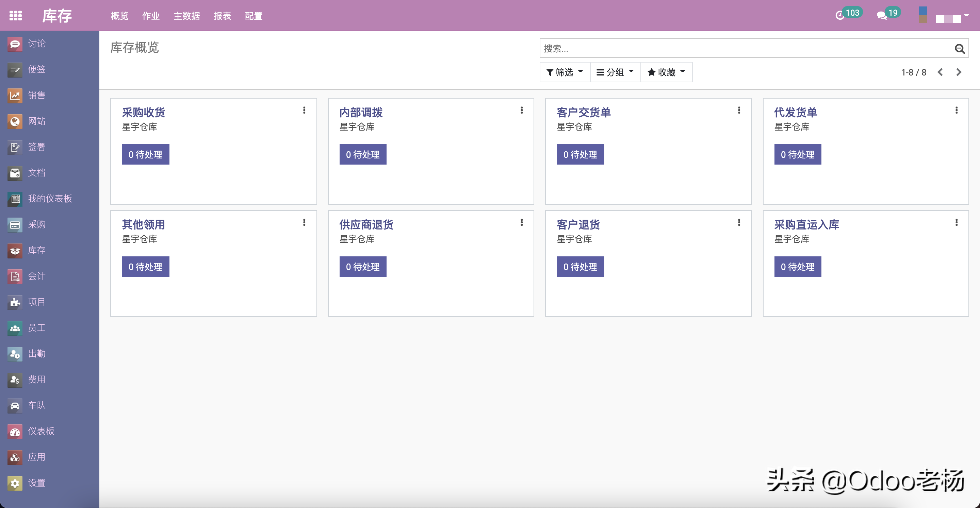Image resolution: width=980 pixels, height=508 pixels.
Task: Click the user avatar color block
Action: click(x=922, y=15)
